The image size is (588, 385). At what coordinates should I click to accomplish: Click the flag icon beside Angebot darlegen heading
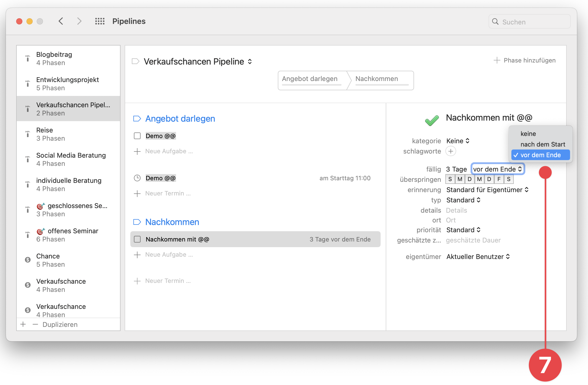pyautogui.click(x=137, y=118)
